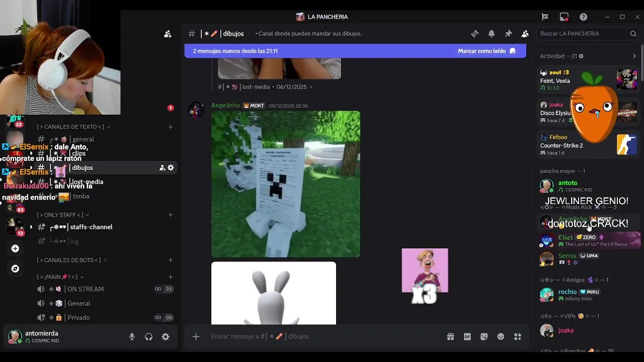Collapse the CANALES DE TEXTO category
The height and width of the screenshot is (362, 644).
pos(73,127)
